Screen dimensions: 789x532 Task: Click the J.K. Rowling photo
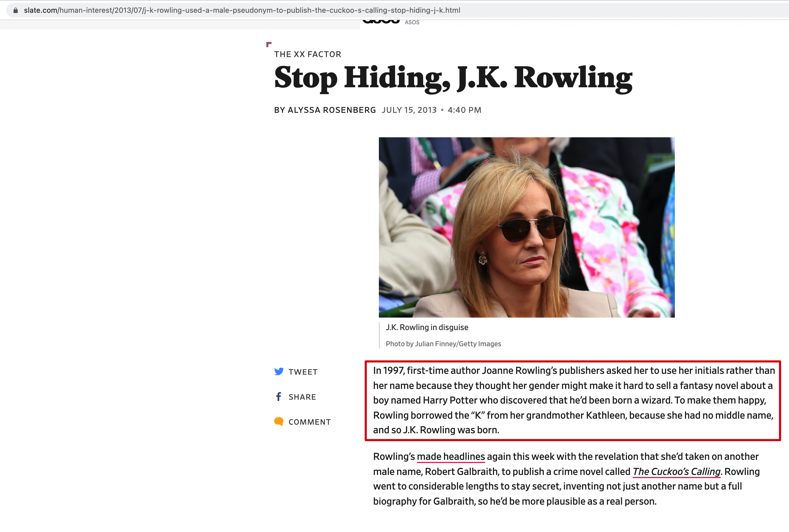(x=526, y=227)
